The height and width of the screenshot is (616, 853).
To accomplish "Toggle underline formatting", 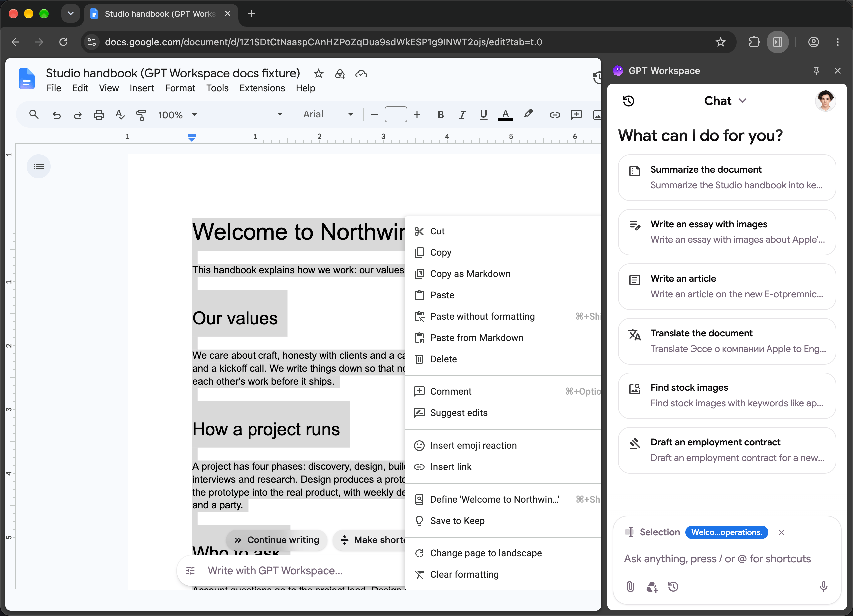I will [x=484, y=115].
